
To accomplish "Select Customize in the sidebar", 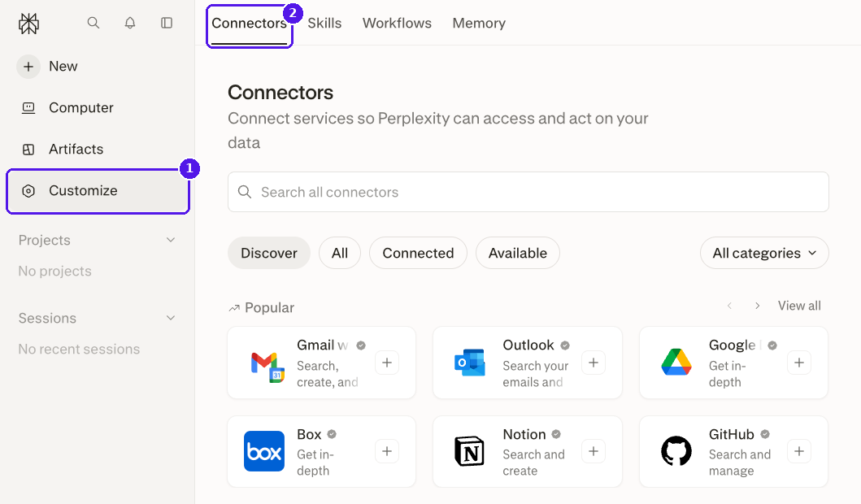I will pyautogui.click(x=98, y=191).
